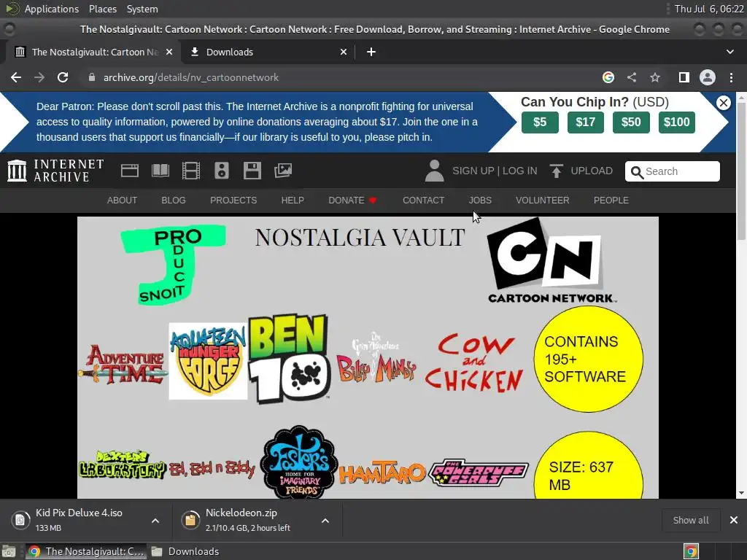Screen dimensions: 747x560
Task: Reload the current page
Action: click(x=63, y=77)
